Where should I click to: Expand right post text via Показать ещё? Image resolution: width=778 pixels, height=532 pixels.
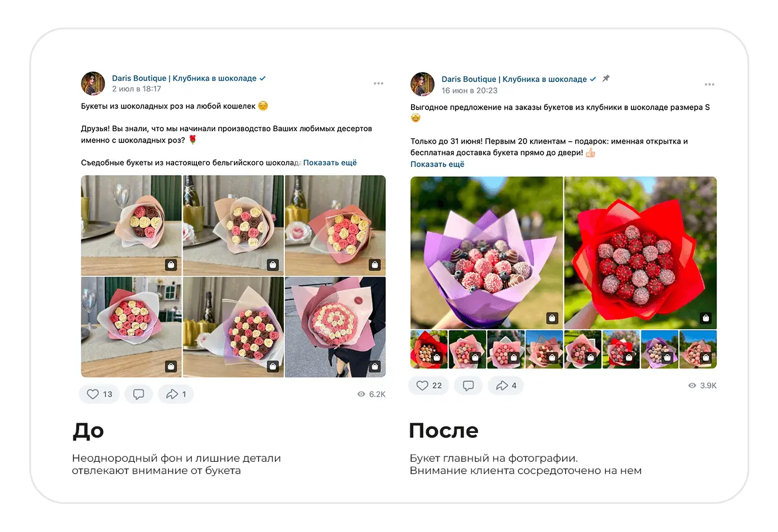coord(437,164)
